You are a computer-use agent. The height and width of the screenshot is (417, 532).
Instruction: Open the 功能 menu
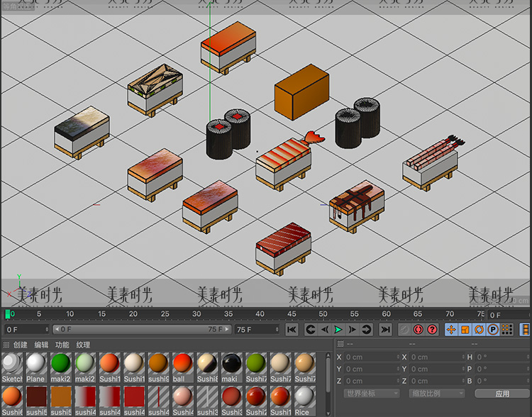[x=62, y=345]
